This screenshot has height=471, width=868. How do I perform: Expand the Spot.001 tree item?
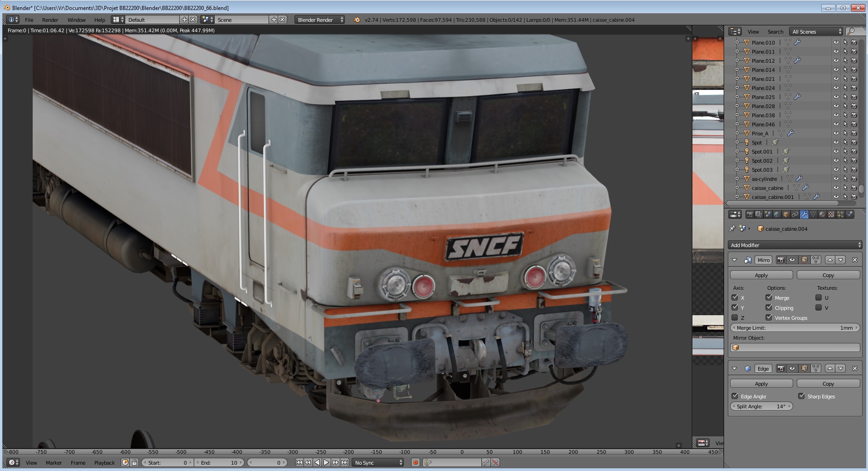coord(737,151)
